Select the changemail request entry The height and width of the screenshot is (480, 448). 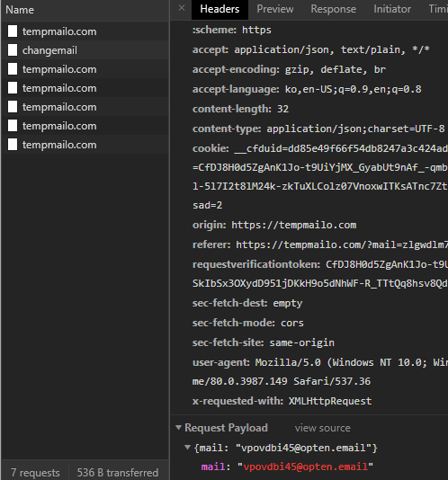(x=85, y=50)
